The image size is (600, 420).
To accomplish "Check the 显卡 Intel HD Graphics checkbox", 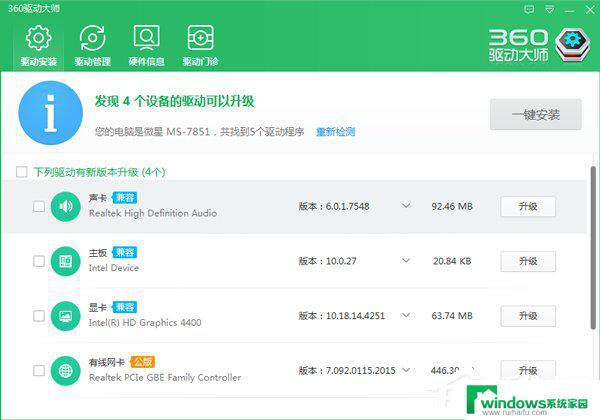I will click(39, 316).
